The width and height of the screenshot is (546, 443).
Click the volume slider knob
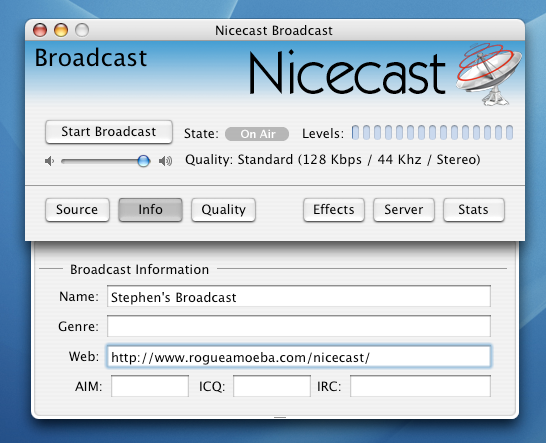point(143,161)
